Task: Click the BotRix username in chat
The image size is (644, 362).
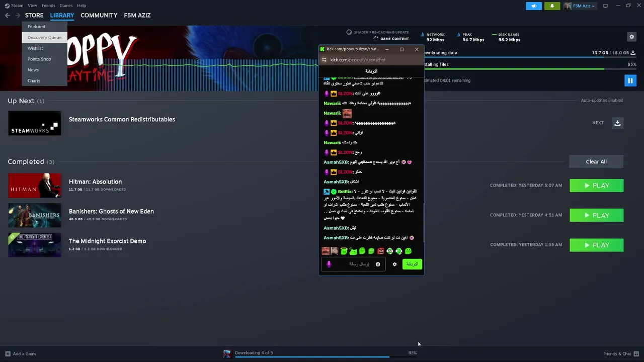Action: tap(345, 192)
